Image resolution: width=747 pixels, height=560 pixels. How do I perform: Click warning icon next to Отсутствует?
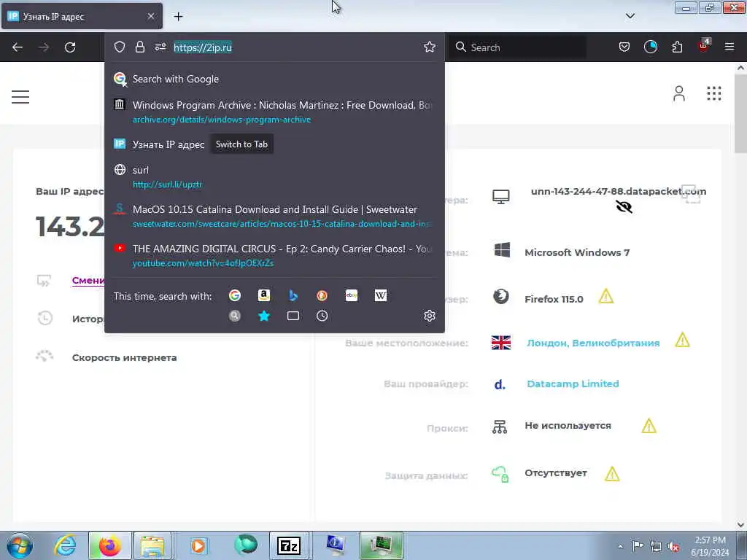(x=612, y=474)
